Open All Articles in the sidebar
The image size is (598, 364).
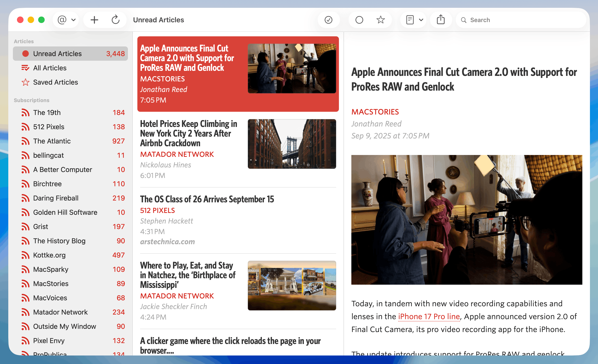tap(70, 68)
